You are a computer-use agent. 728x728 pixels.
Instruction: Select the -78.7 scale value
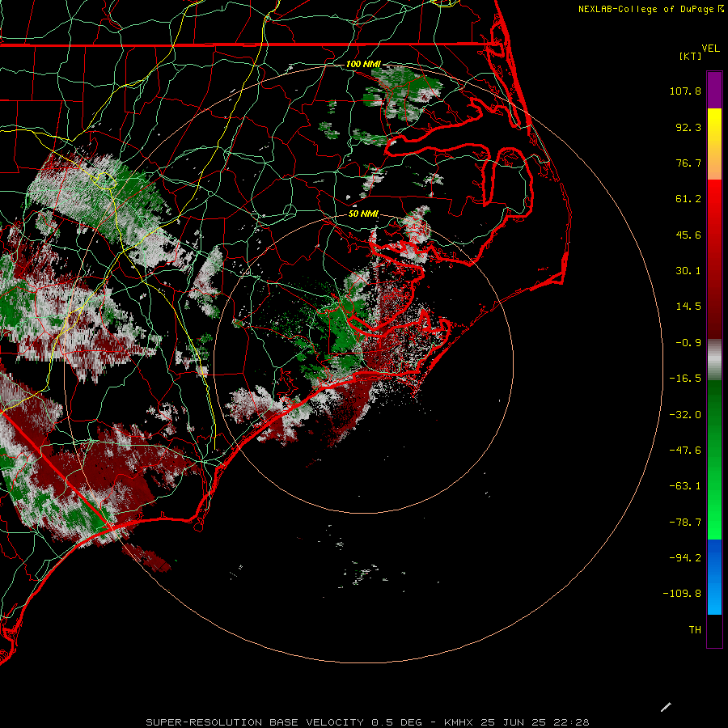point(685,523)
